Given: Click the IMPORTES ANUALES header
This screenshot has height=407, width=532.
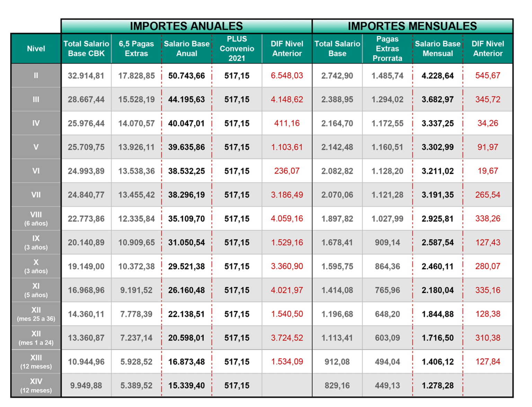Looking at the screenshot, I should pyautogui.click(x=186, y=26).
